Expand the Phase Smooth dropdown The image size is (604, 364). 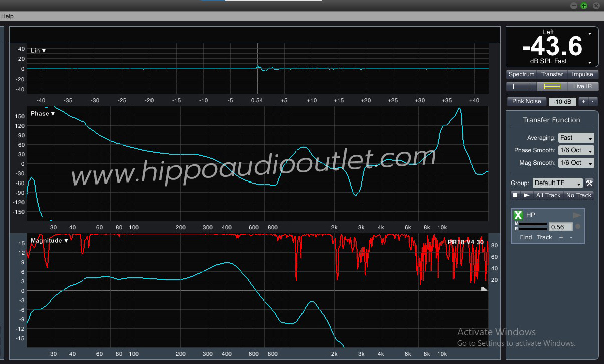[x=576, y=150]
